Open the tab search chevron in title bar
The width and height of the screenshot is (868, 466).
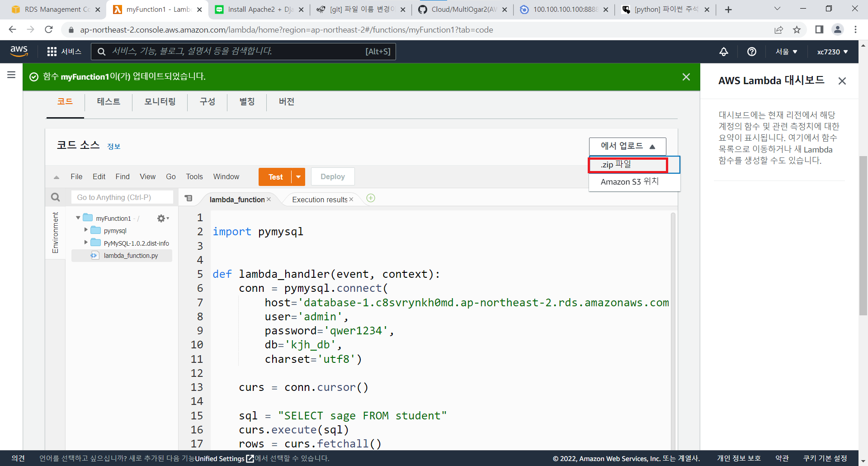pyautogui.click(x=777, y=9)
